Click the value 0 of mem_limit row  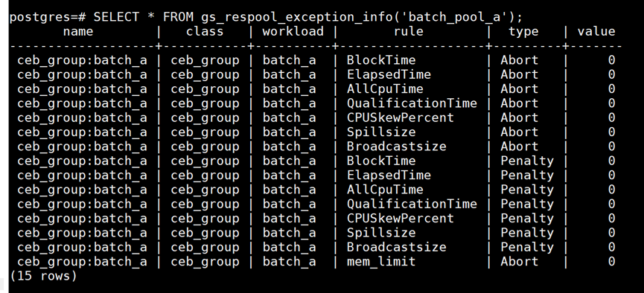coord(611,262)
